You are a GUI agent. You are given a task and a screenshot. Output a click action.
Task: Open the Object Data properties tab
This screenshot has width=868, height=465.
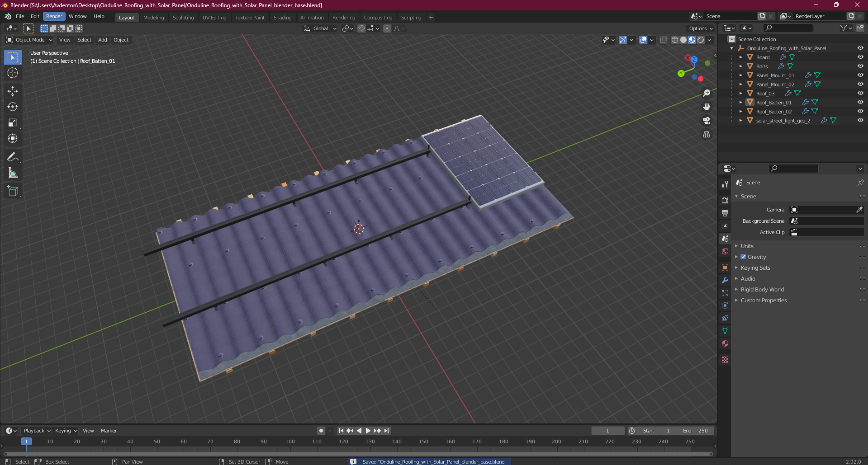pyautogui.click(x=725, y=331)
